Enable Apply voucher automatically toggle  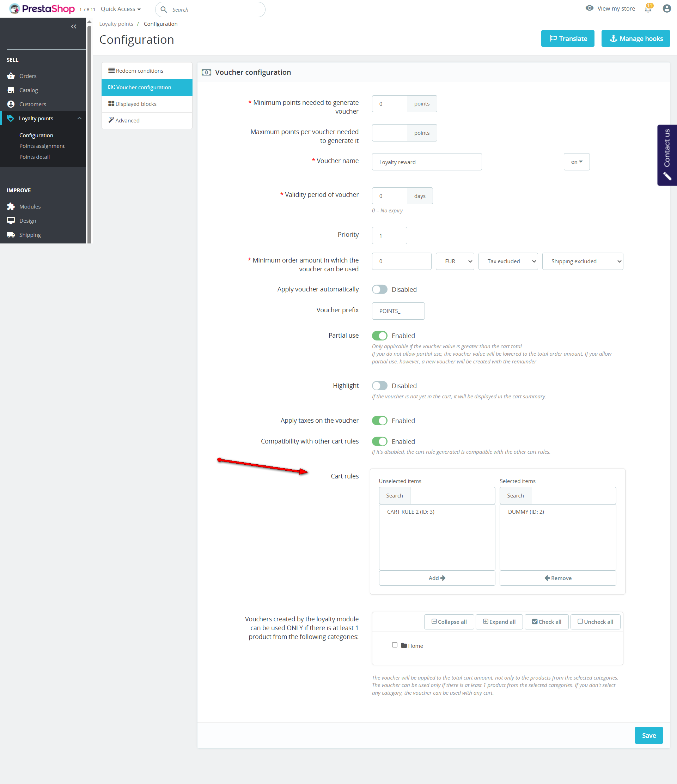point(379,289)
